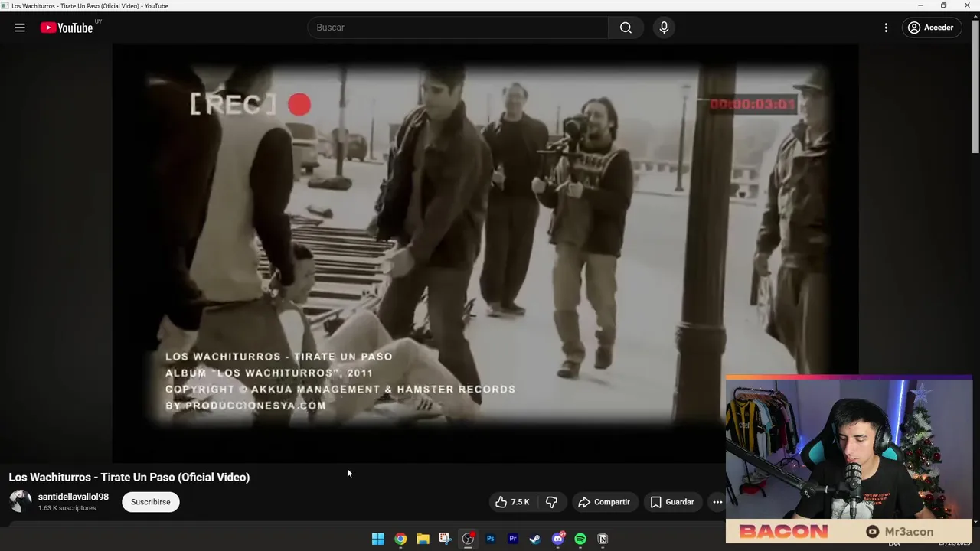
Task: Save the video with Guardar
Action: 672,502
